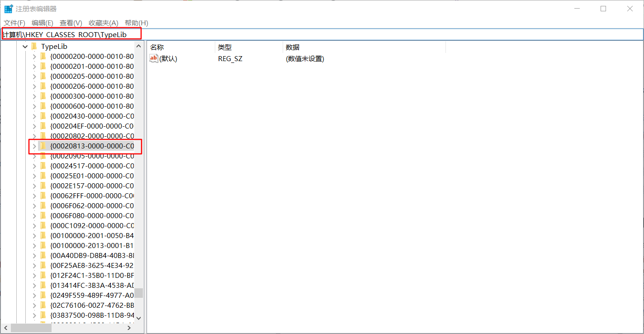Expand the {0006F080-0000-0000-C0 key
Image resolution: width=644 pixels, height=334 pixels.
34,215
